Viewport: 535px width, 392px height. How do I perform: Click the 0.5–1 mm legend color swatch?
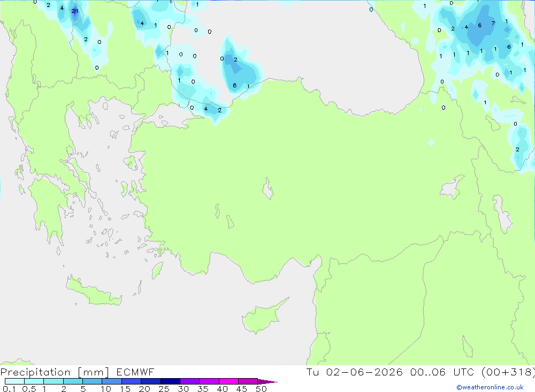point(34,381)
